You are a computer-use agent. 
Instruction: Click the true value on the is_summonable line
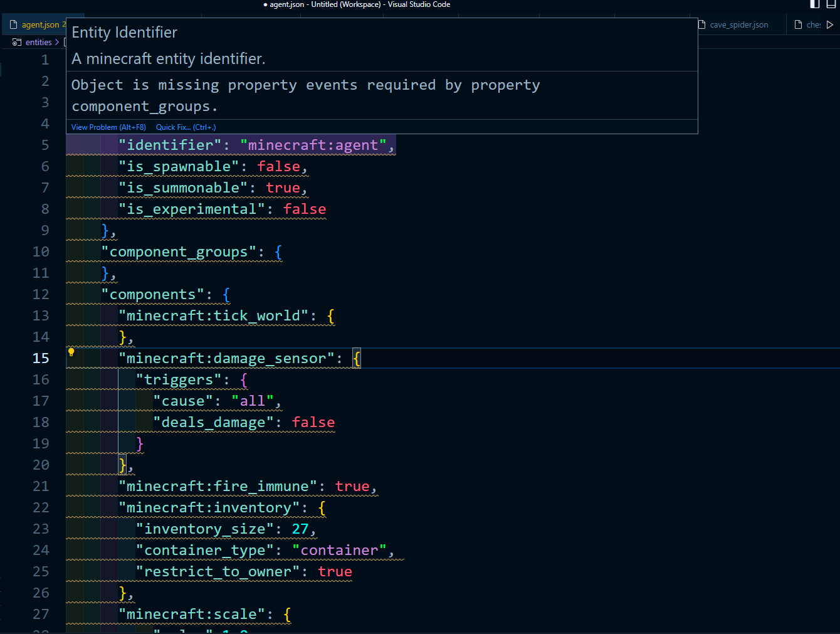pos(283,187)
